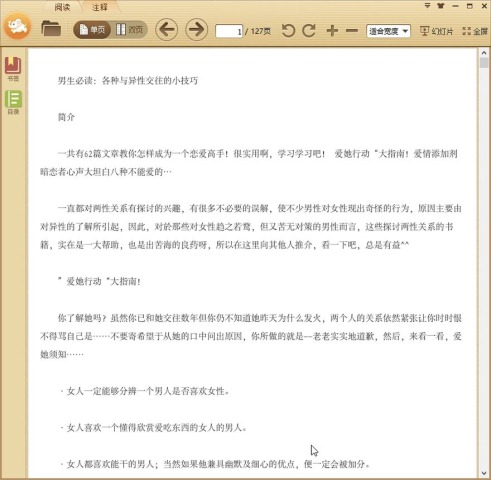Expand the fit width (适合宽度) zoom dropdown

(x=388, y=31)
